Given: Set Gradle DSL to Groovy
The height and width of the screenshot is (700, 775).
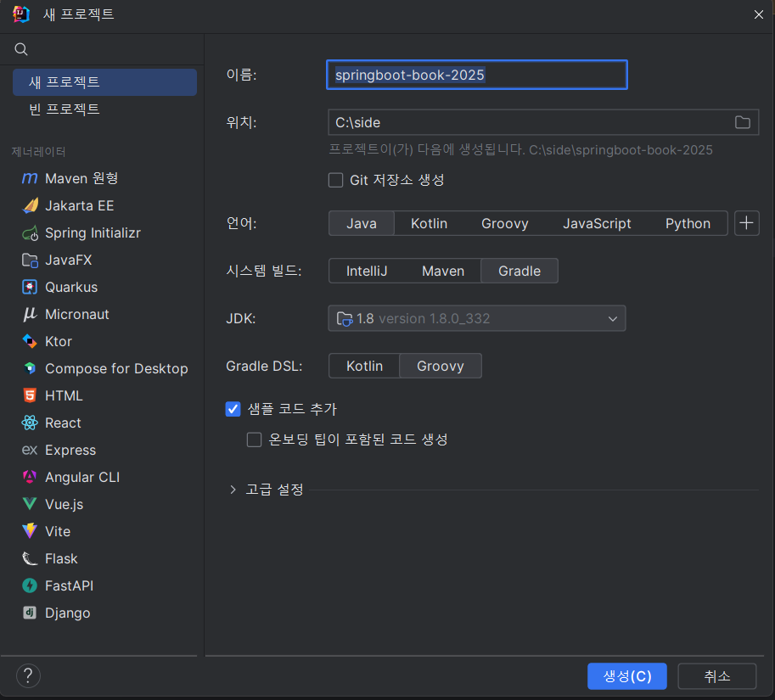Looking at the screenshot, I should [x=441, y=366].
